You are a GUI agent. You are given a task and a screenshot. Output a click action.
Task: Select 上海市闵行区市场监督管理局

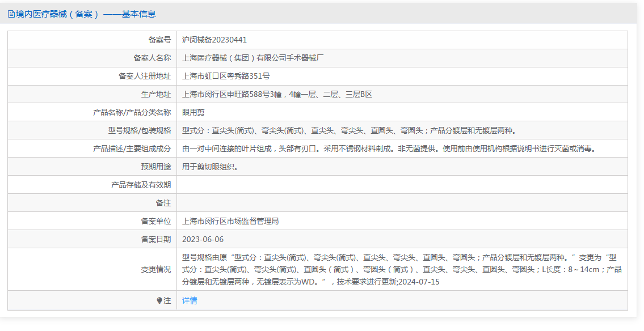click(x=230, y=221)
